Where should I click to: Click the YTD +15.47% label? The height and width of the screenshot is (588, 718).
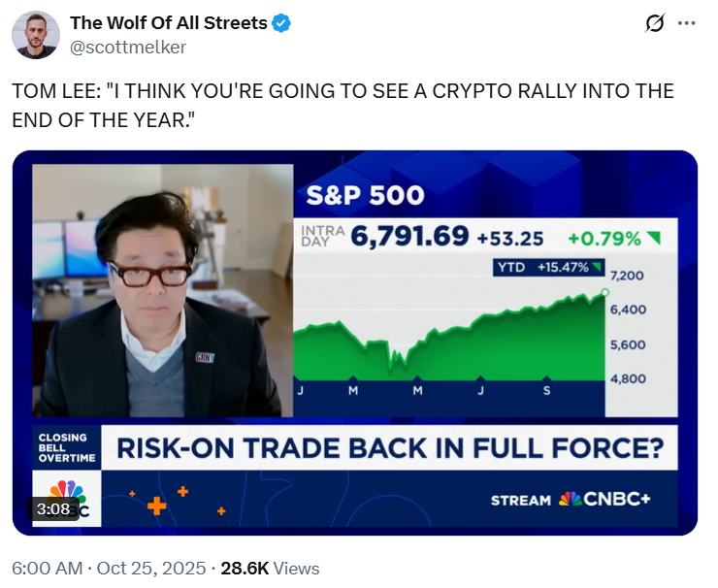click(547, 267)
